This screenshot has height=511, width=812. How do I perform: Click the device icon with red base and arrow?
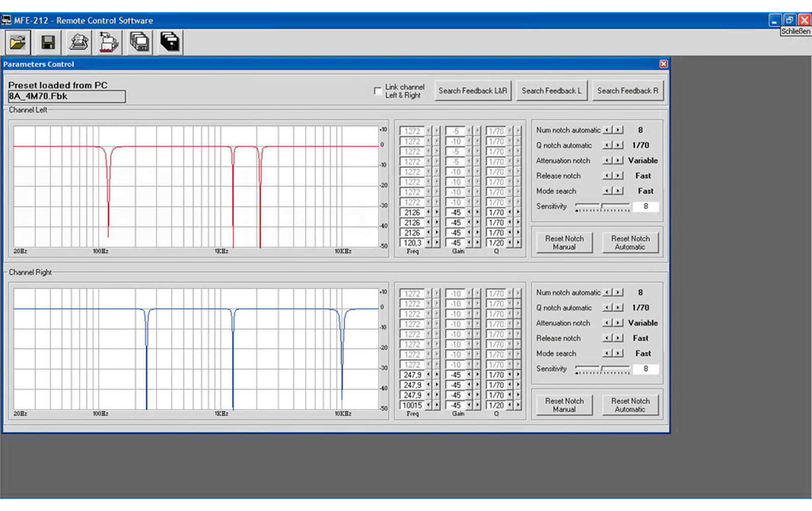coord(109,42)
